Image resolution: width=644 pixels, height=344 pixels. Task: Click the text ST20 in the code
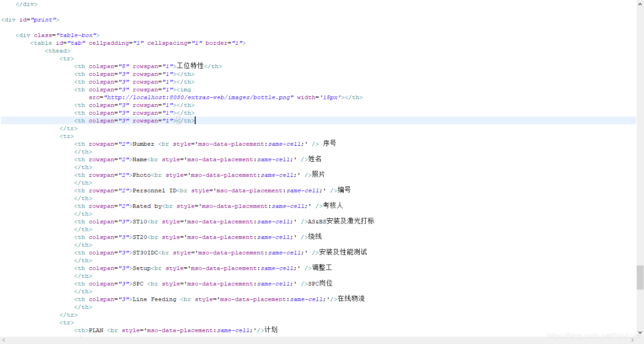tap(140, 237)
